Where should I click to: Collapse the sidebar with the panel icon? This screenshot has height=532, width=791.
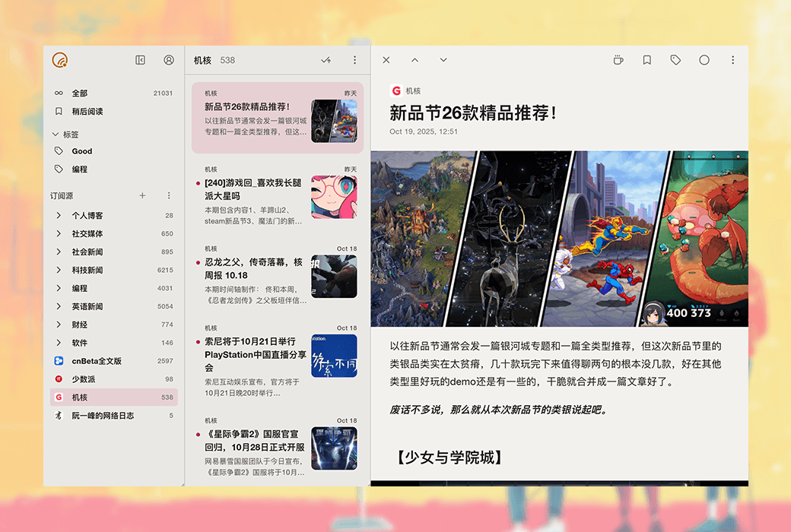140,60
